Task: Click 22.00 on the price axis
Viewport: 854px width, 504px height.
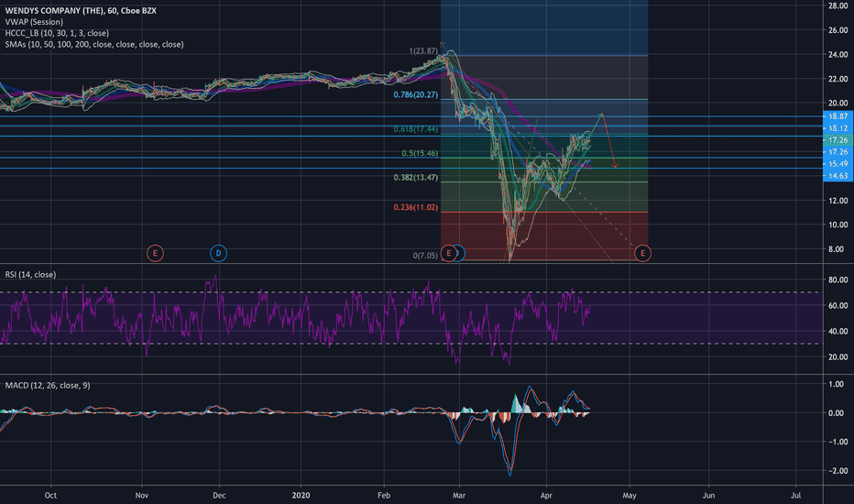Action: click(x=838, y=79)
